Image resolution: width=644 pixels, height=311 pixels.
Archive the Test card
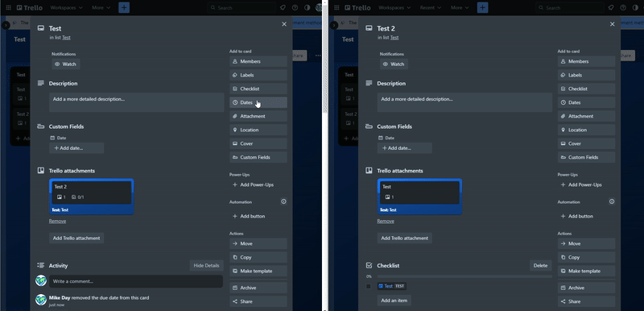coord(258,288)
